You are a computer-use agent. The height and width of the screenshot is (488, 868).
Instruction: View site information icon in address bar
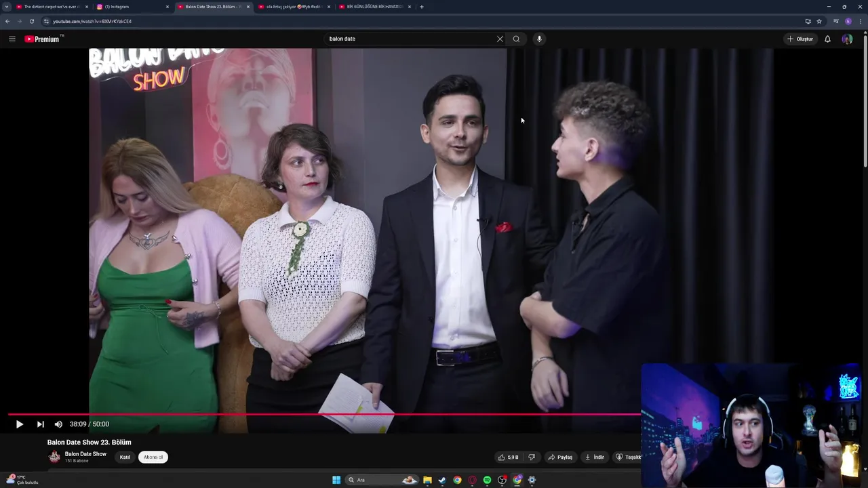46,21
